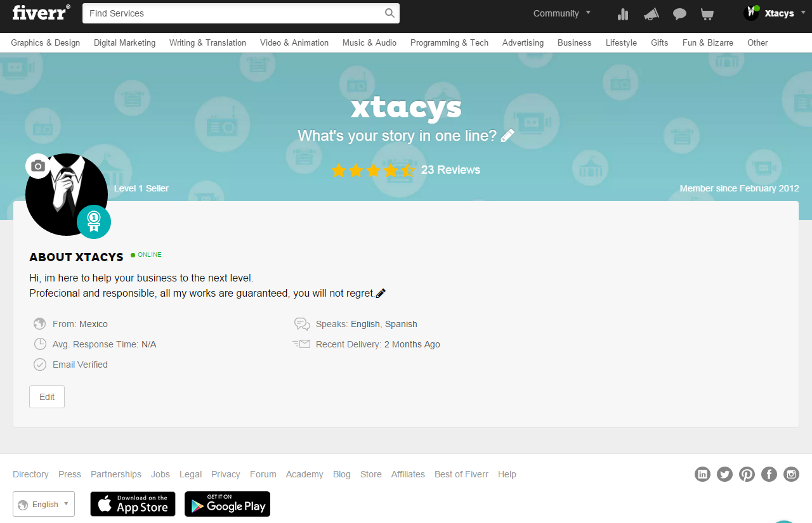Click 'Speaks: English, Spanish' text
This screenshot has height=523, width=812.
367,324
